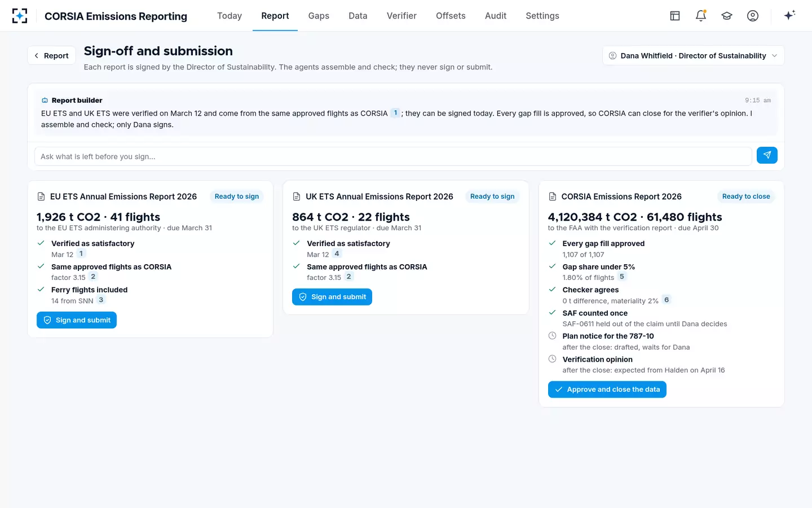Open the Audit tab
812x508 pixels.
tap(496, 16)
